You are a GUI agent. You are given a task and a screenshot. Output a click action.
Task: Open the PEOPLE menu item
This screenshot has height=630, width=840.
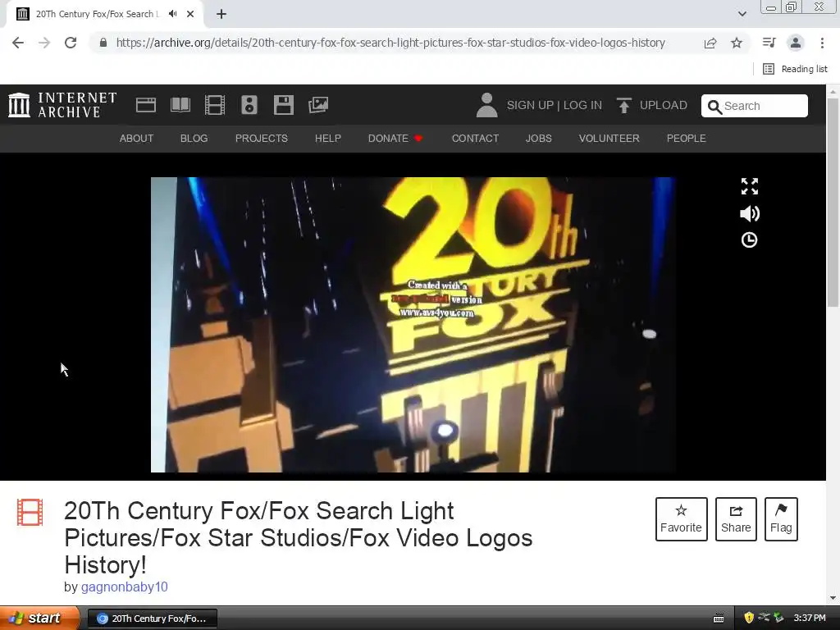(x=687, y=138)
